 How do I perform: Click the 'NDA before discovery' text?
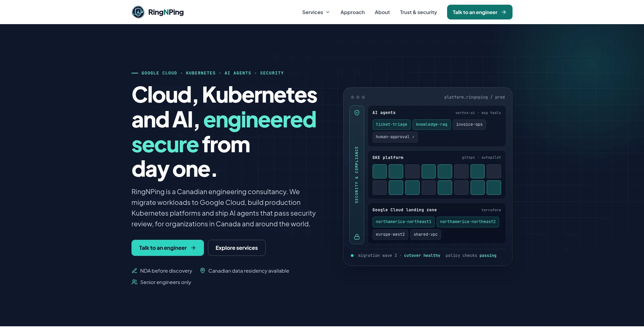coord(166,271)
